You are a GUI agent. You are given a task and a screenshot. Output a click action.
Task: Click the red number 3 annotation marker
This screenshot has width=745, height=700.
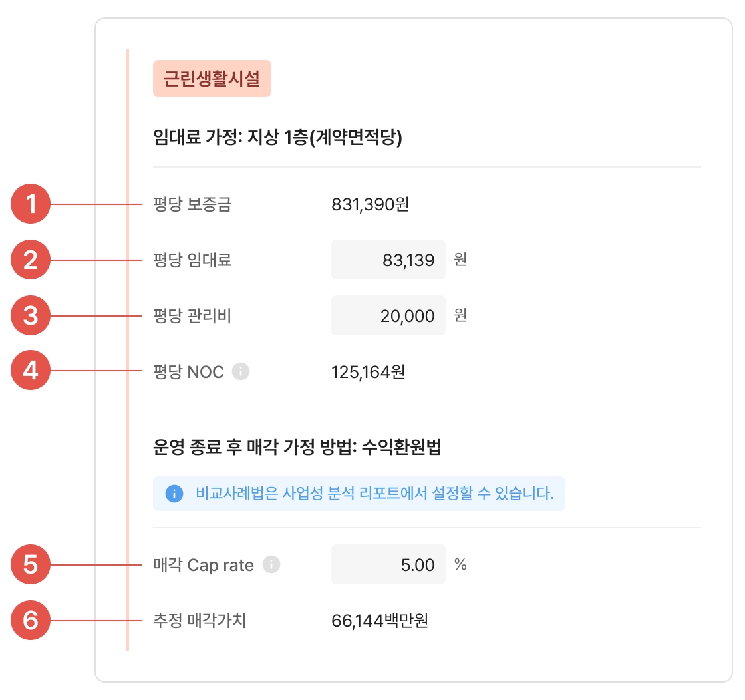pos(31,315)
